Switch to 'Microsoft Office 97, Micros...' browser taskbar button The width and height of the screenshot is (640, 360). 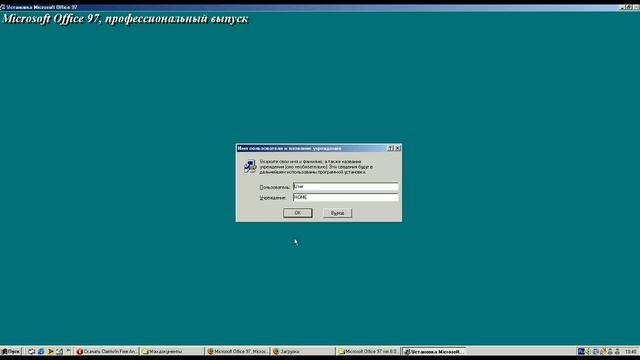tap(238, 351)
